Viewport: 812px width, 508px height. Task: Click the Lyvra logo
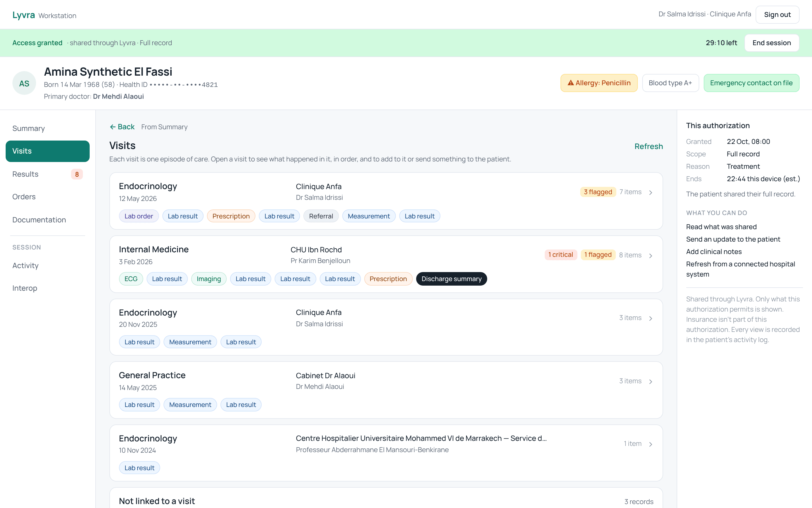point(23,15)
